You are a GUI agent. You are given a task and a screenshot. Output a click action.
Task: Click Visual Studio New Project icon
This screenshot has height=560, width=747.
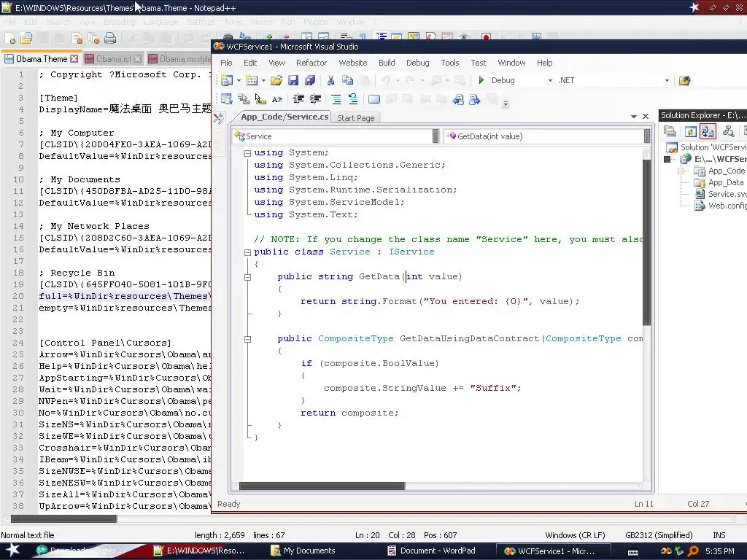click(x=227, y=80)
